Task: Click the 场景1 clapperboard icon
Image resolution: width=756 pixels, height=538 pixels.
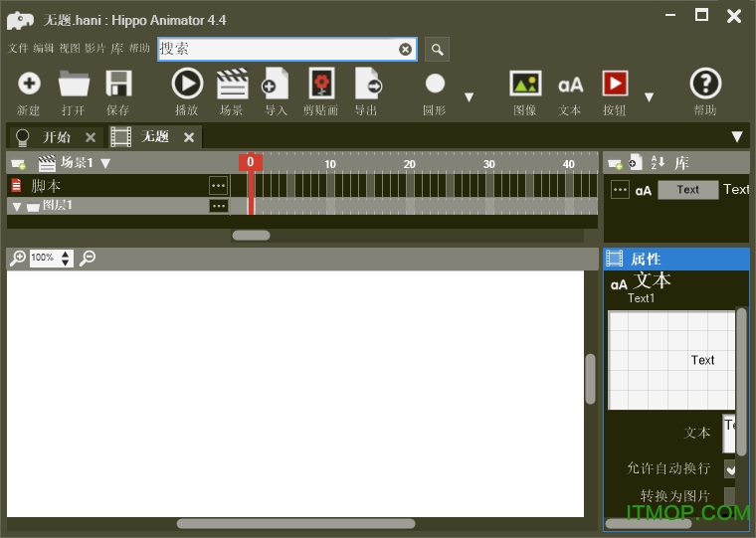Action: 47,163
